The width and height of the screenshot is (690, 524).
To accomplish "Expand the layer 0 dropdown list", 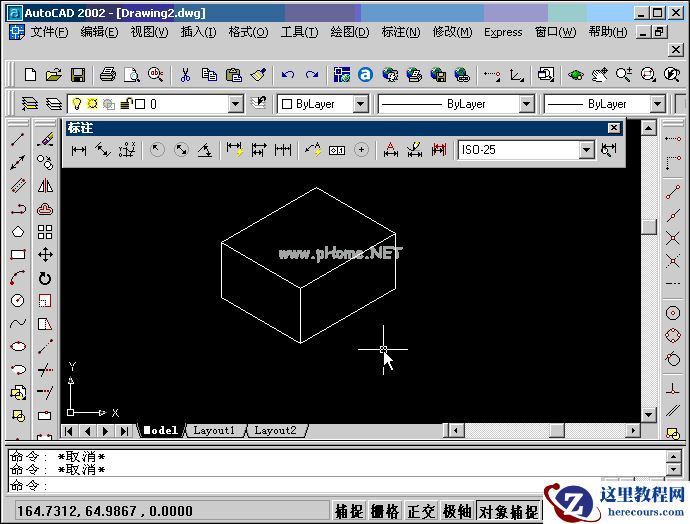I will click(x=235, y=104).
